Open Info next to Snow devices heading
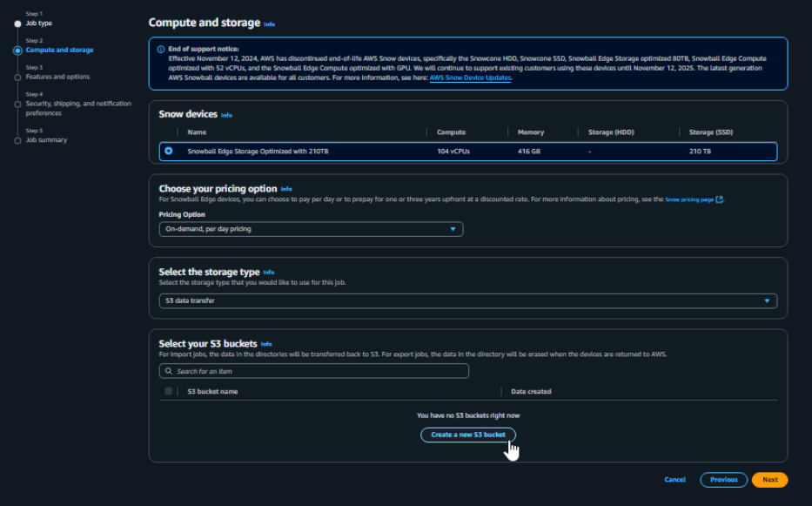 click(226, 115)
